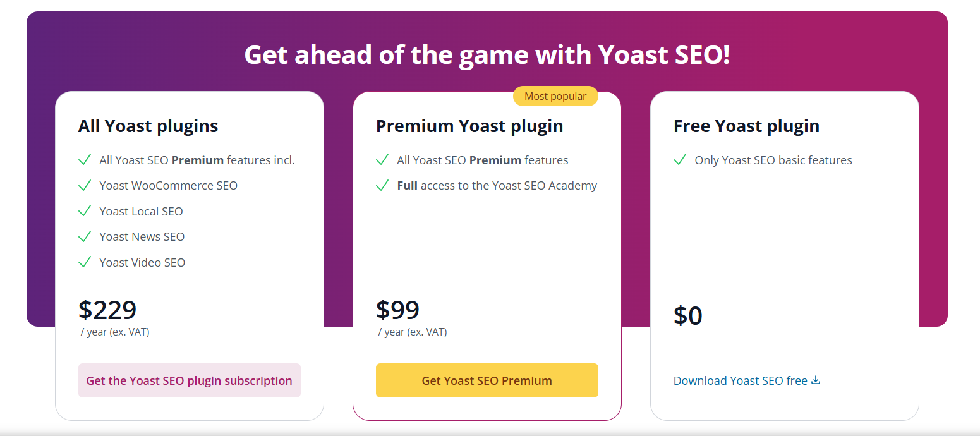980x436 pixels.
Task: Click the $0 price
Action: click(x=688, y=315)
